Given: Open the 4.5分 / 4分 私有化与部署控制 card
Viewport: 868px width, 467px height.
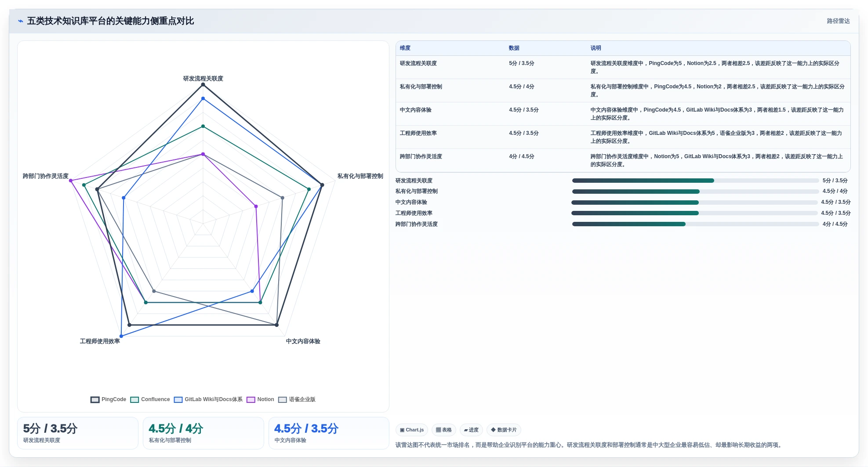Looking at the screenshot, I should pos(203,433).
